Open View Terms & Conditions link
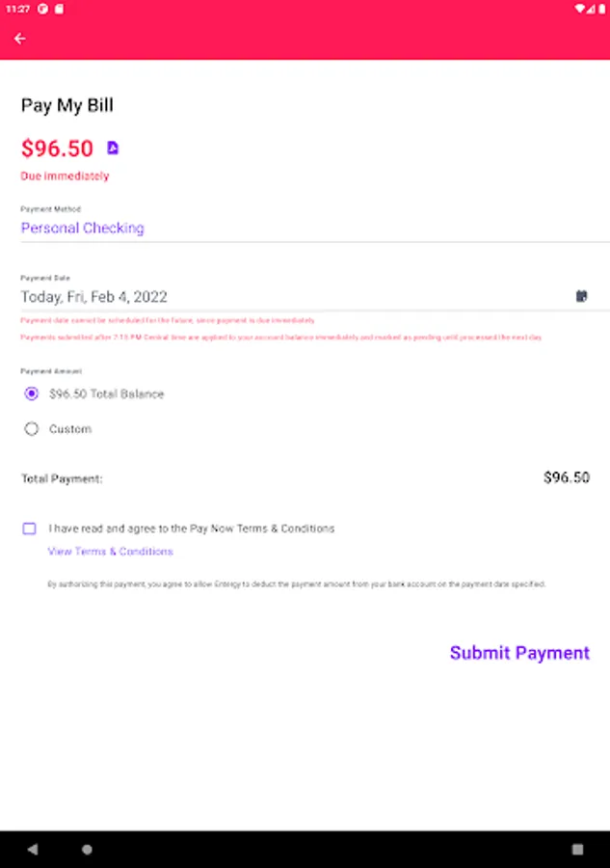610x868 pixels. tap(111, 552)
